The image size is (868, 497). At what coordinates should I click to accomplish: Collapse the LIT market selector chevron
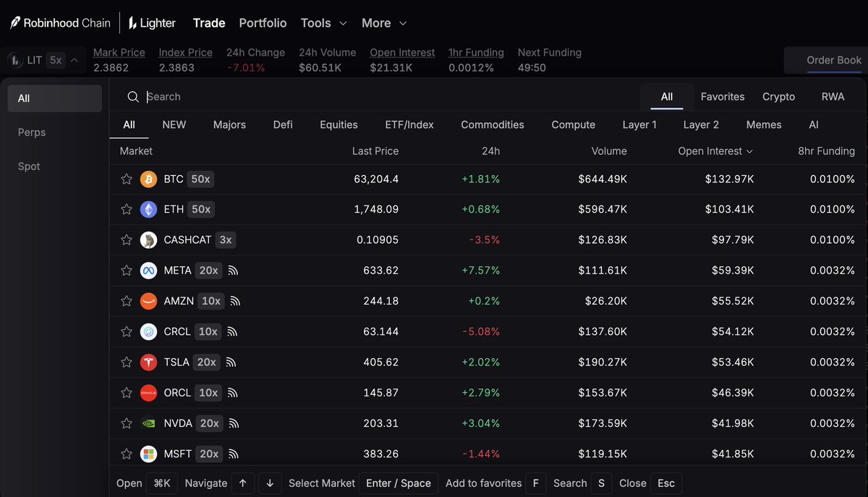[75, 61]
